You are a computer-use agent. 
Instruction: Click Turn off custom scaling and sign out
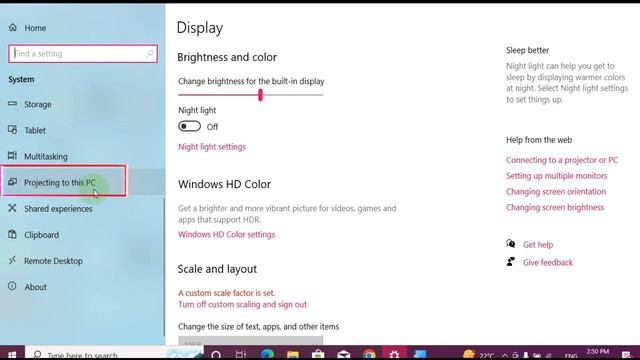click(242, 304)
